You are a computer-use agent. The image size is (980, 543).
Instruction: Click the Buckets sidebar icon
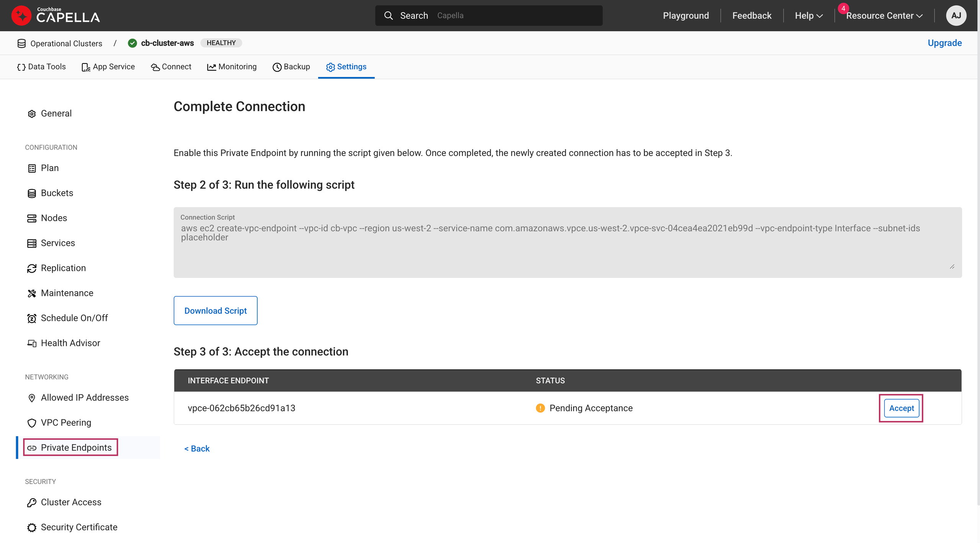(32, 193)
